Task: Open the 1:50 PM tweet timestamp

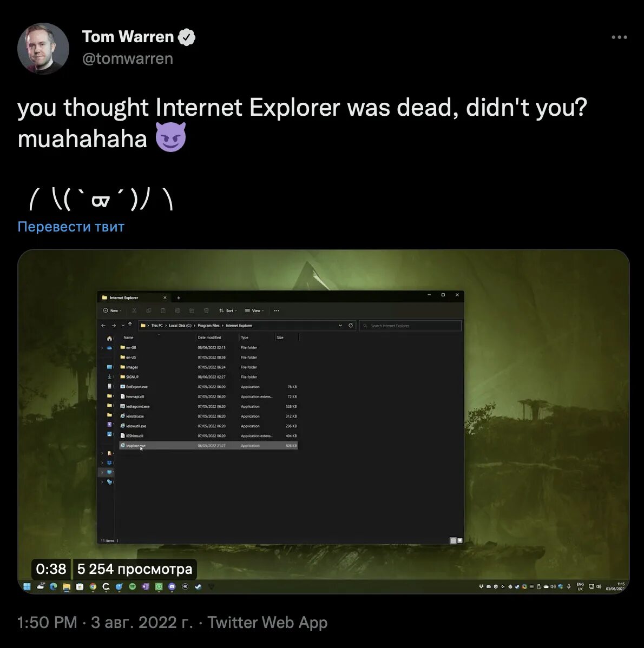Action: click(47, 622)
